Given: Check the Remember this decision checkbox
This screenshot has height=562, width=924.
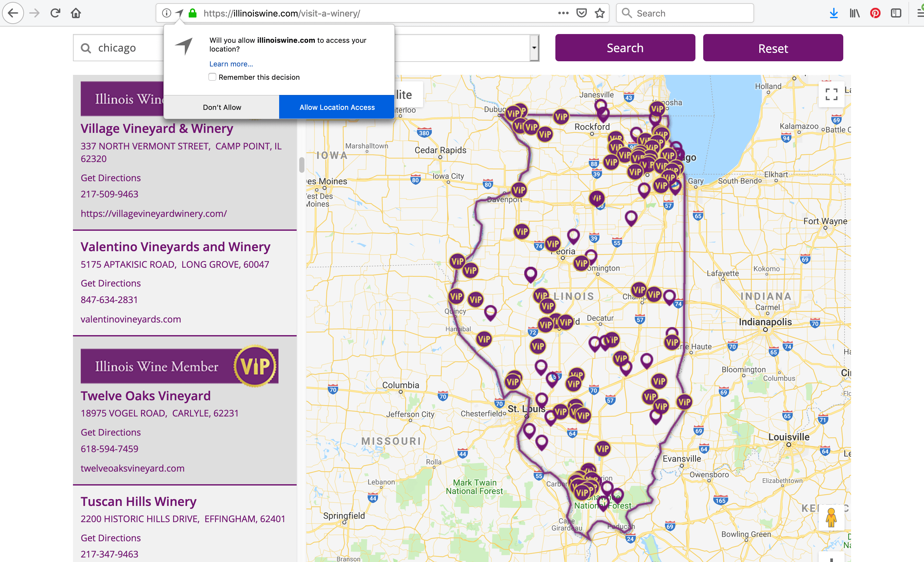Looking at the screenshot, I should 212,77.
